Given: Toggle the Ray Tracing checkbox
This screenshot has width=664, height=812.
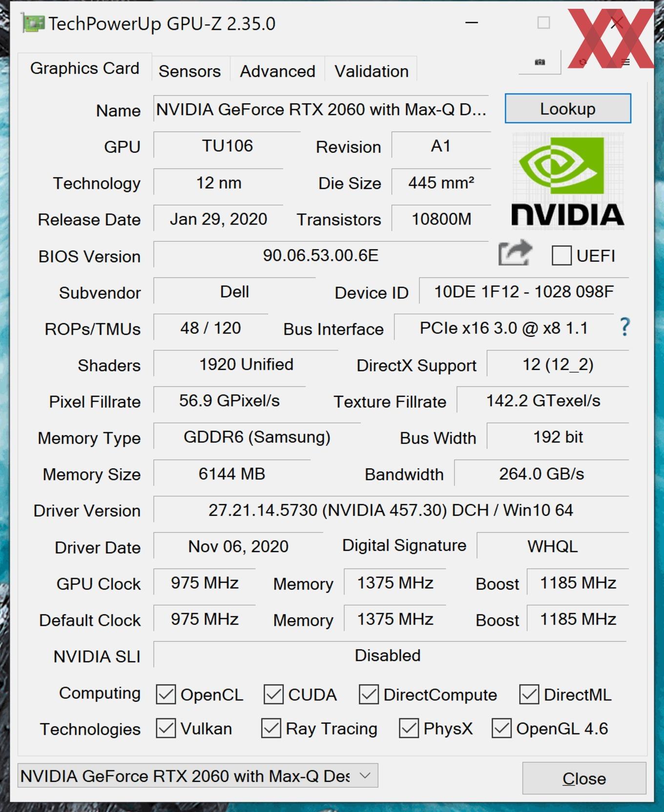Looking at the screenshot, I should tap(271, 729).
